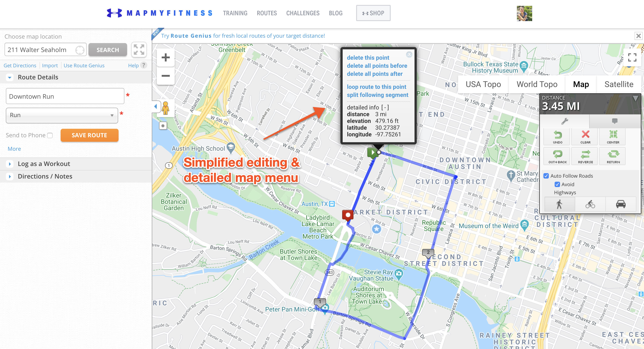Click the my-location dot button on the map

tap(163, 126)
